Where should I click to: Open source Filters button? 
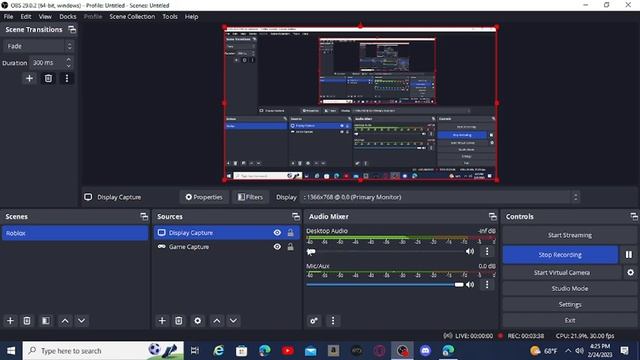point(250,197)
